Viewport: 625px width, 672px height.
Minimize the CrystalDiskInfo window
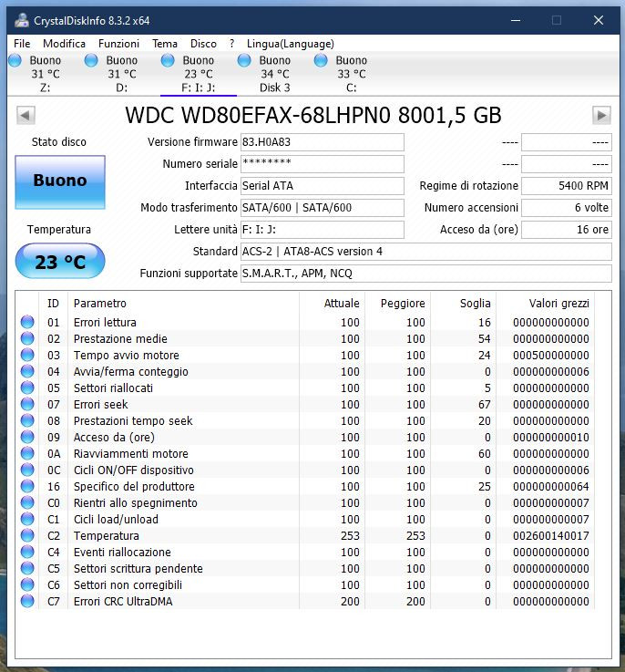[516, 20]
